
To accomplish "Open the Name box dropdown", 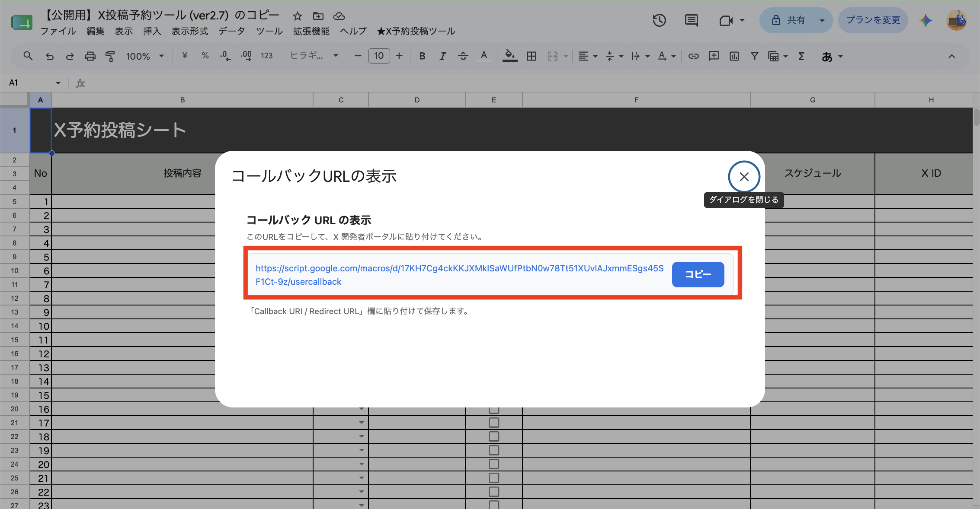I will (x=58, y=83).
